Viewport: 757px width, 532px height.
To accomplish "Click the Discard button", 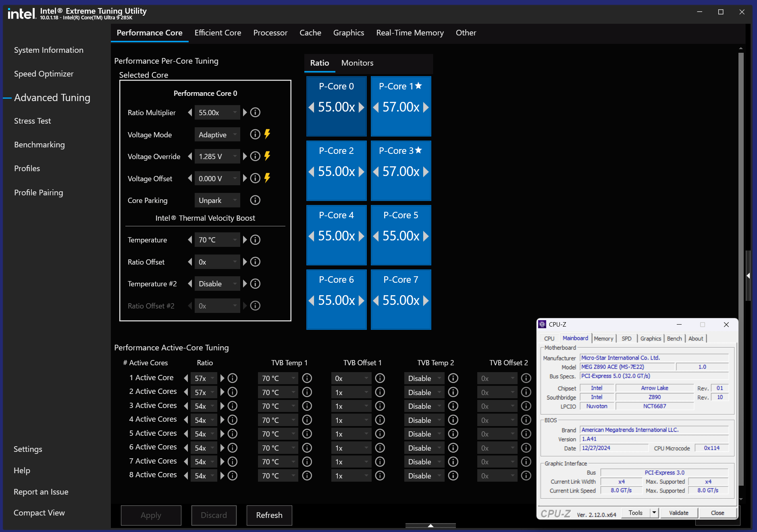I will coord(214,515).
